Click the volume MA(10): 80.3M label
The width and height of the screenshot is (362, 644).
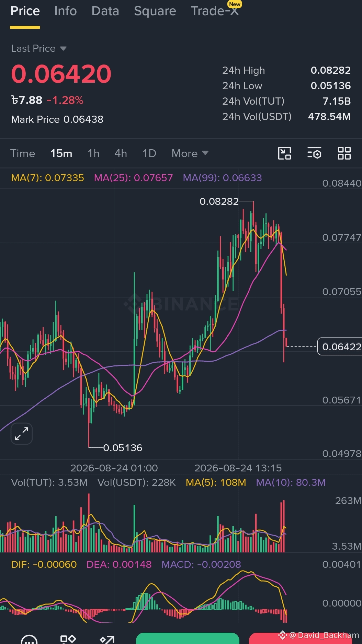pyautogui.click(x=291, y=482)
